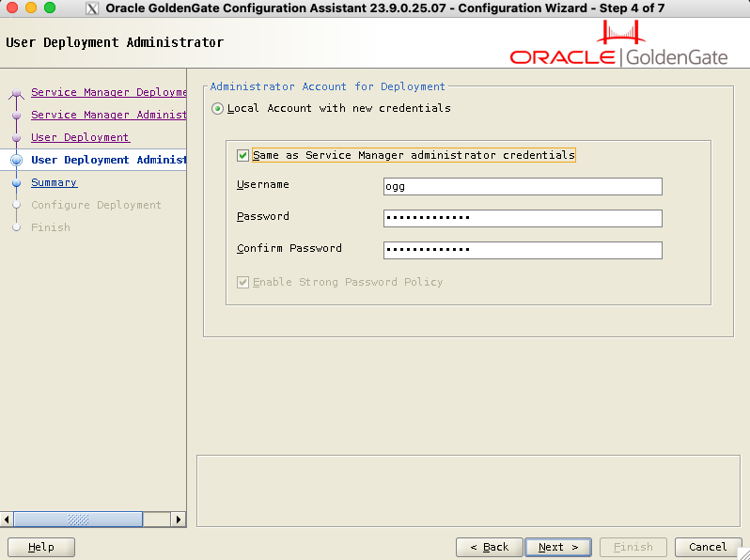Open the Service Manager Deployment step link
The height and width of the screenshot is (560, 750).
(108, 92)
